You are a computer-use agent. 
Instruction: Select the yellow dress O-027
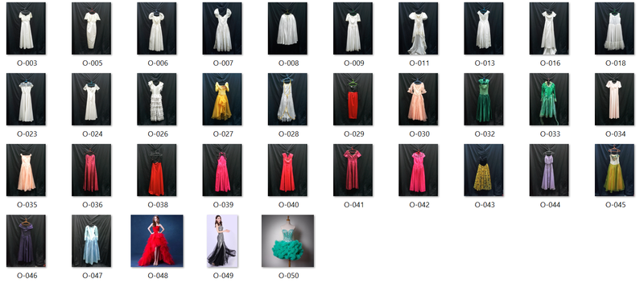point(222,100)
